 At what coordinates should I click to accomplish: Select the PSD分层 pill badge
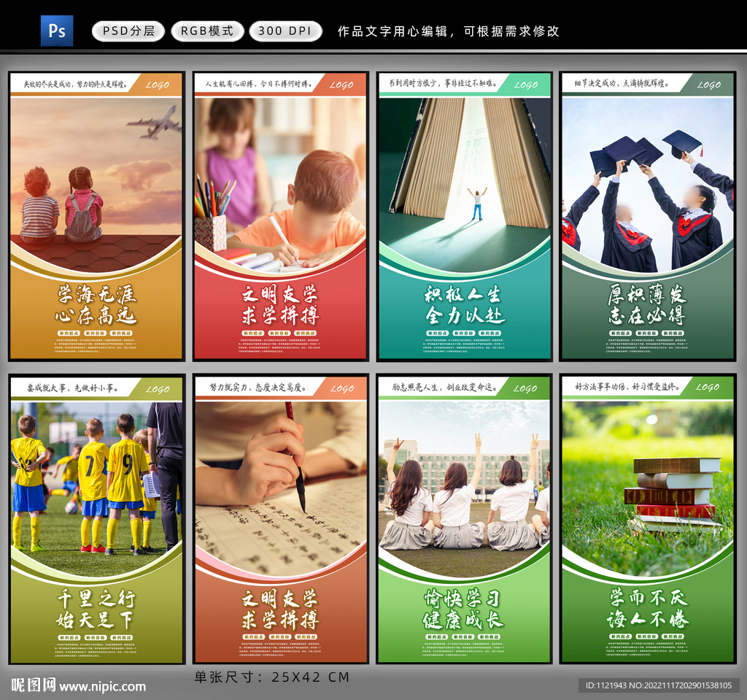pos(128,31)
